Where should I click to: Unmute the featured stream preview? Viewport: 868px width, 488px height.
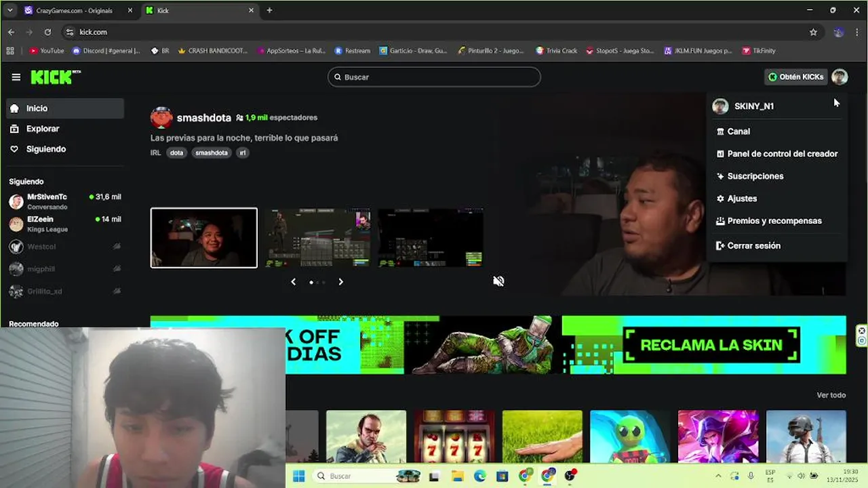498,281
